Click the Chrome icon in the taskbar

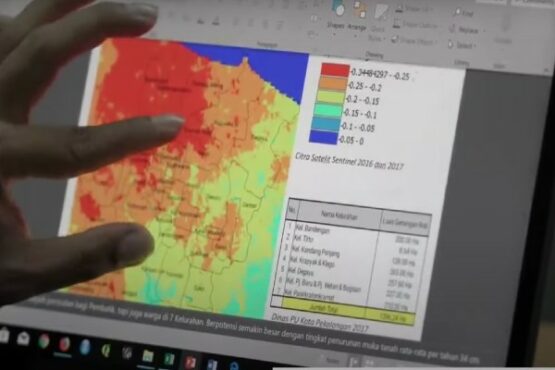(x=44, y=341)
